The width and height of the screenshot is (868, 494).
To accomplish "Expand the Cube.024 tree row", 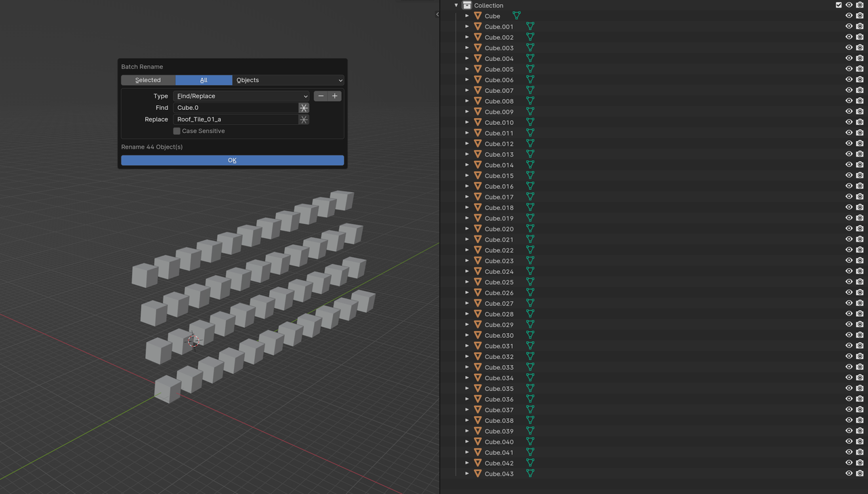I will (x=467, y=271).
